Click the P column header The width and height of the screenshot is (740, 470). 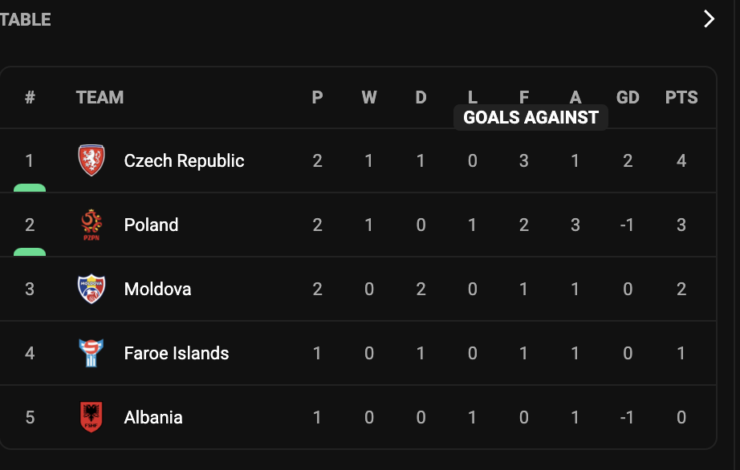(317, 97)
